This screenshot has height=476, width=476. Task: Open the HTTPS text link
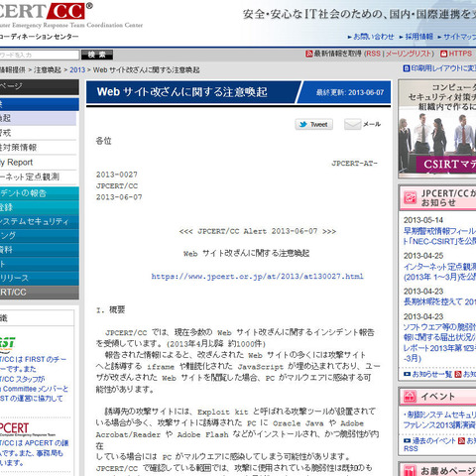[460, 54]
